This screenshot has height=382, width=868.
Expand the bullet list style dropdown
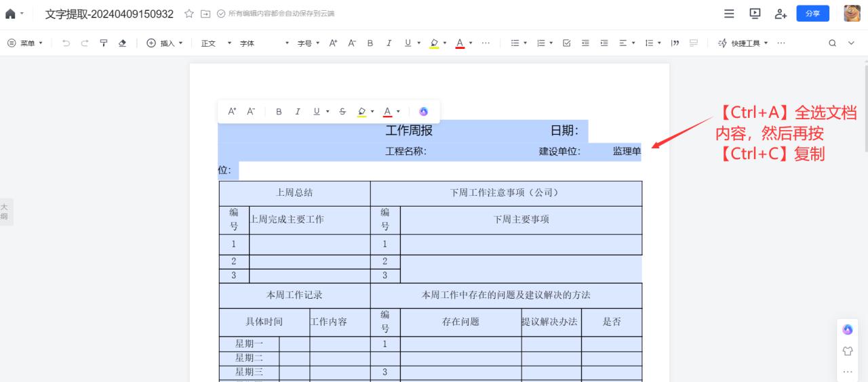[526, 43]
